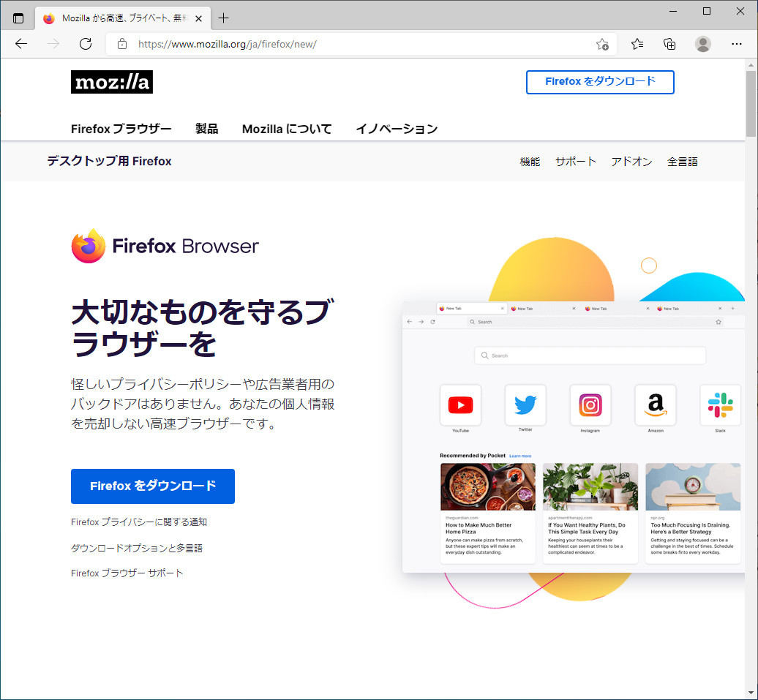Screen dimensions: 758x700
Task: Click the clock and books article thumbnail
Action: pyautogui.click(x=693, y=487)
